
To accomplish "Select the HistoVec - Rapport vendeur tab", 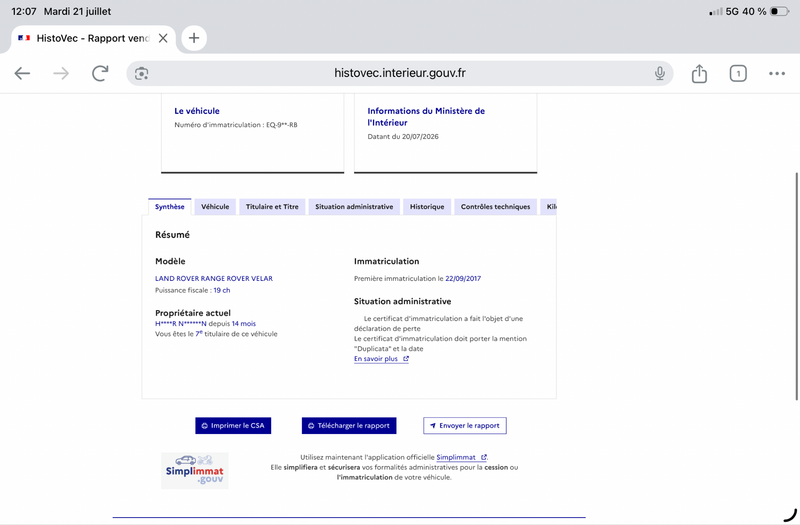I will coord(92,38).
